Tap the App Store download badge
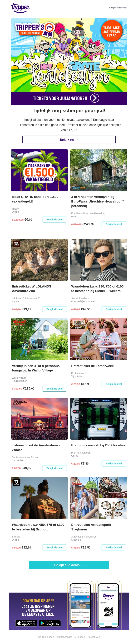This screenshot has height=644, width=138. (26, 624)
